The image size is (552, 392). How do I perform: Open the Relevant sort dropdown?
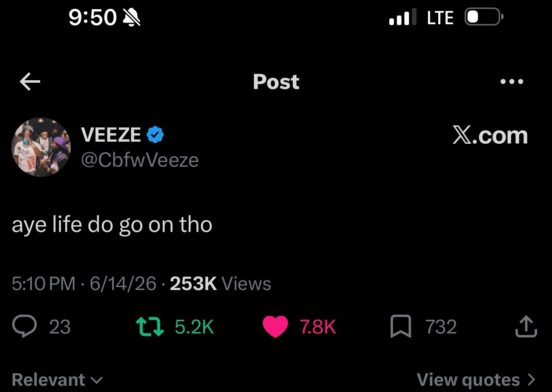point(57,380)
